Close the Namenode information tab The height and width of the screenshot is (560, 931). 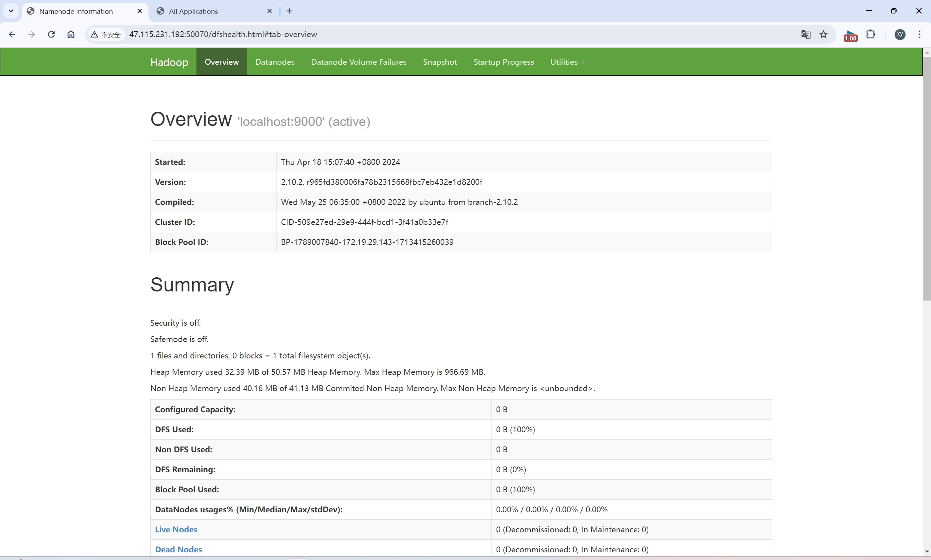(140, 11)
